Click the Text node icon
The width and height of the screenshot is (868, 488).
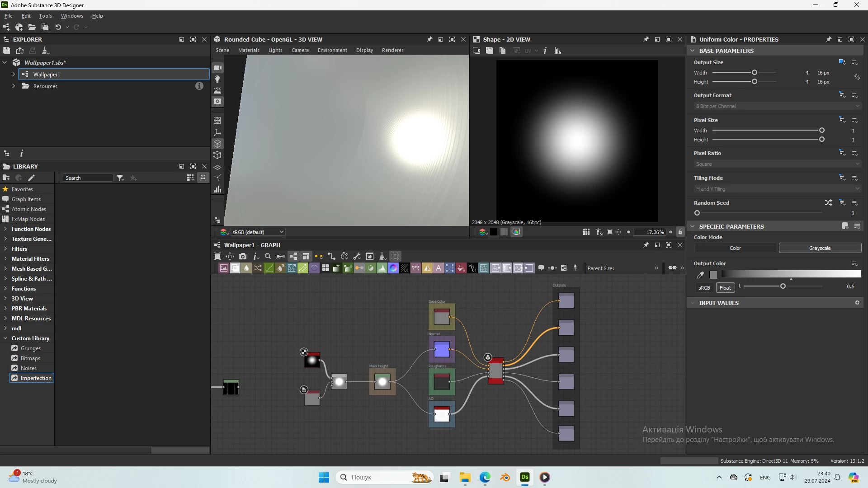click(438, 268)
